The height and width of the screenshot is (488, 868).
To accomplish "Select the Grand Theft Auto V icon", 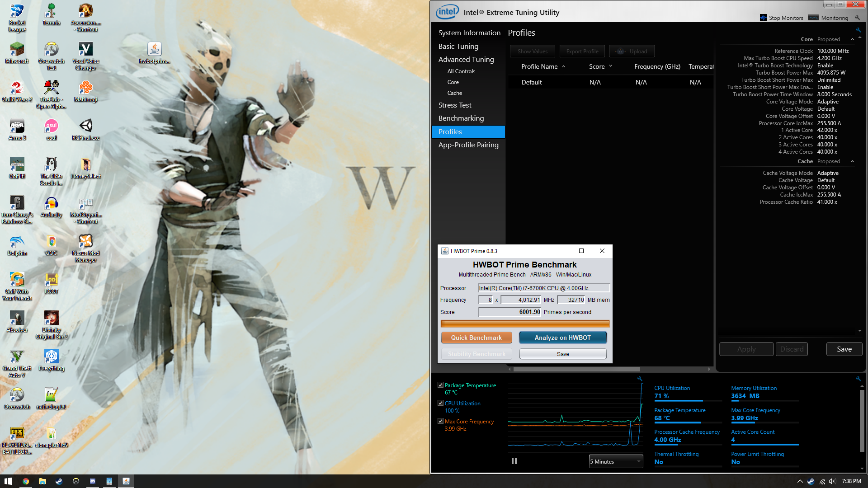I will tap(17, 363).
